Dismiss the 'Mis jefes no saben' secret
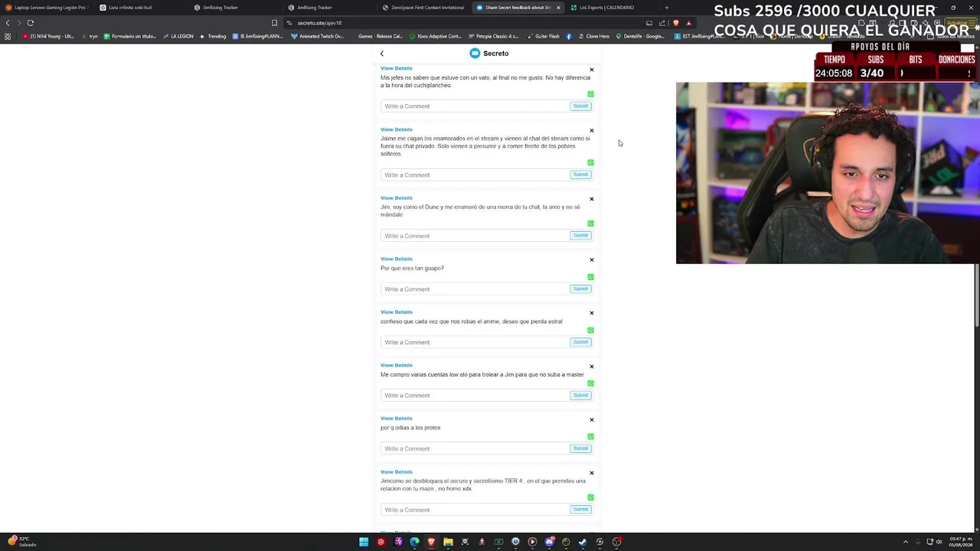The height and width of the screenshot is (551, 980). point(591,70)
